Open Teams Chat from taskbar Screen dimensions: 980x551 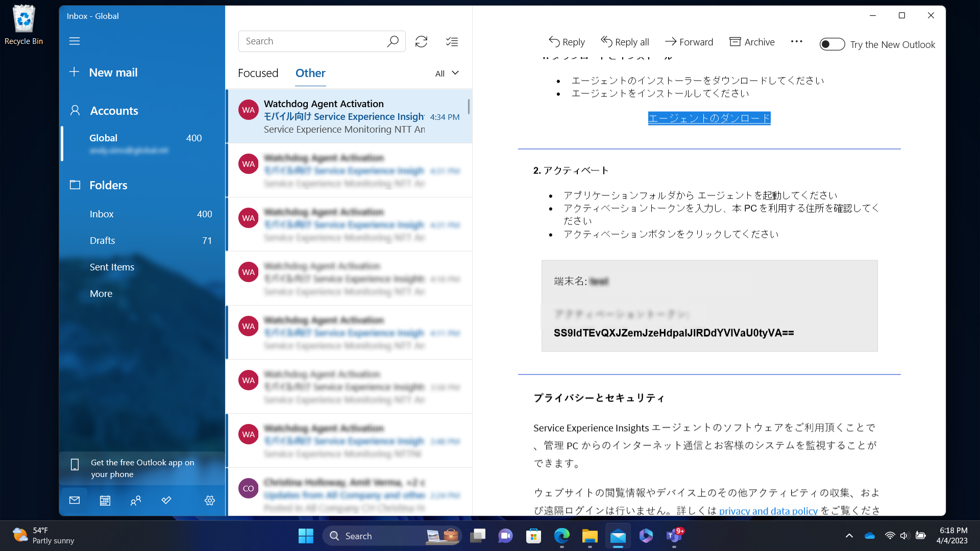(506, 536)
